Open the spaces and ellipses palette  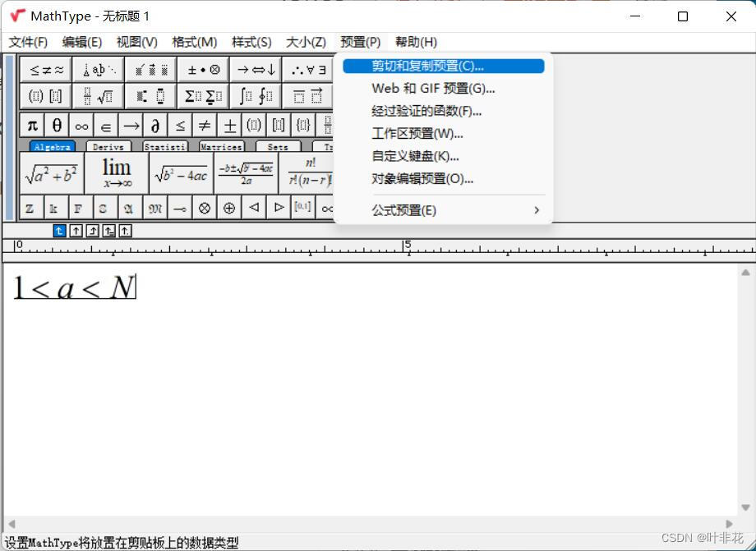tap(99, 70)
